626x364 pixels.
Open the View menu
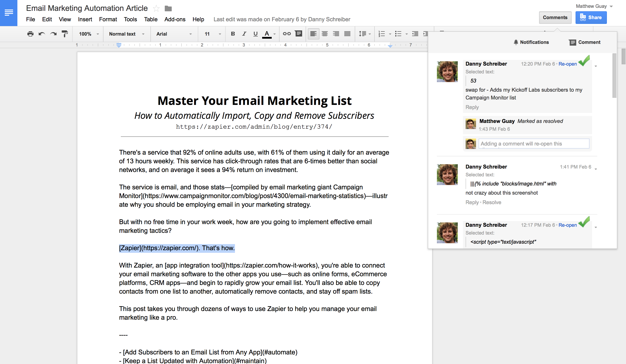tap(65, 19)
